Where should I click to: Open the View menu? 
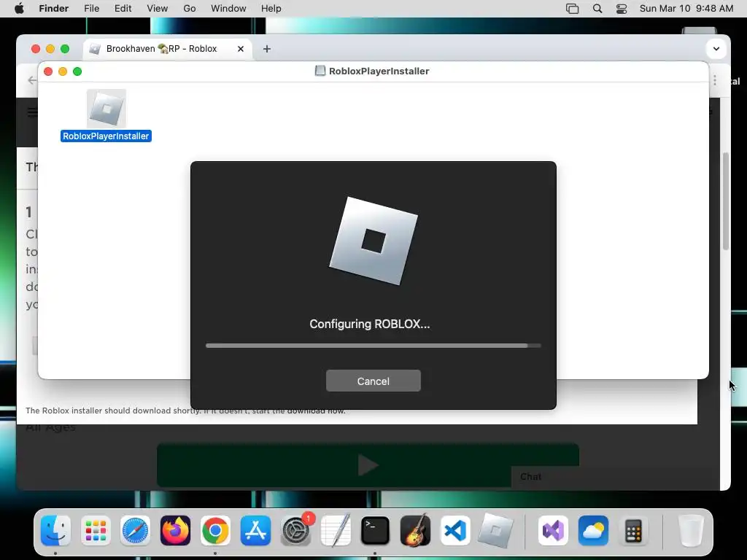[x=158, y=9]
